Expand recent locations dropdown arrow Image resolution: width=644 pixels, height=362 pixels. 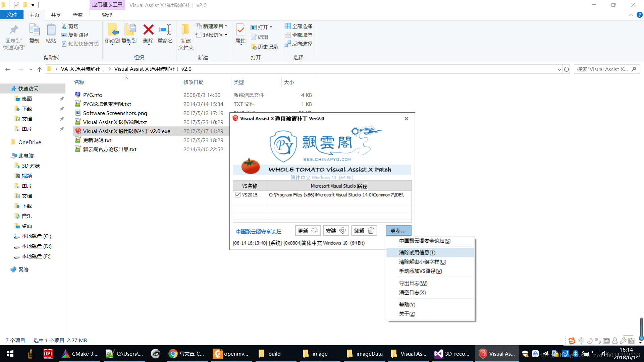(31, 69)
